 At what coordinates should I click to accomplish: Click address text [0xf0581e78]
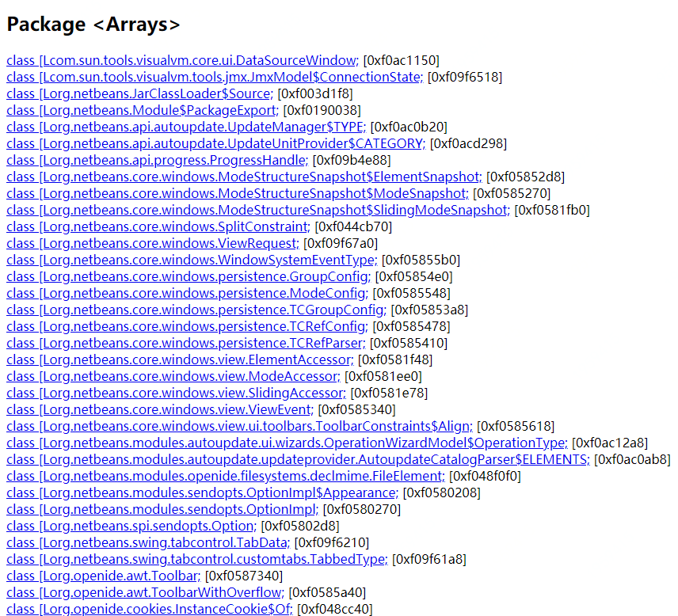pyautogui.click(x=389, y=394)
